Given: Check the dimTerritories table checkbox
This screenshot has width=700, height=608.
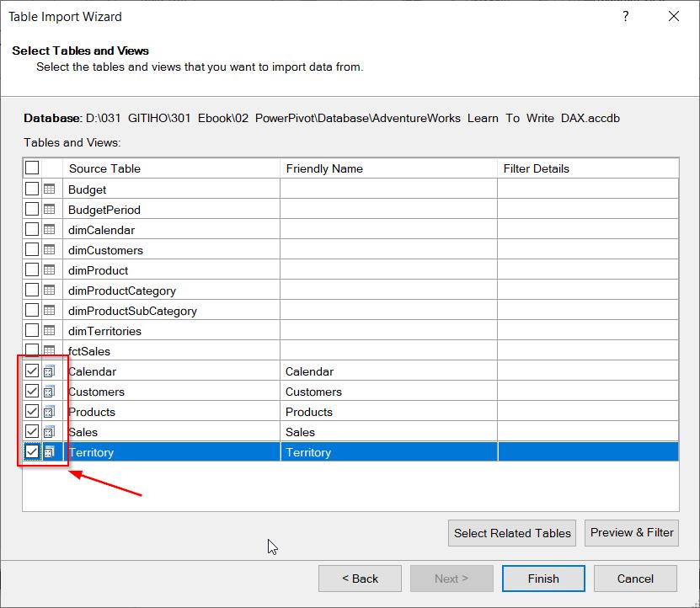Looking at the screenshot, I should click(x=32, y=331).
